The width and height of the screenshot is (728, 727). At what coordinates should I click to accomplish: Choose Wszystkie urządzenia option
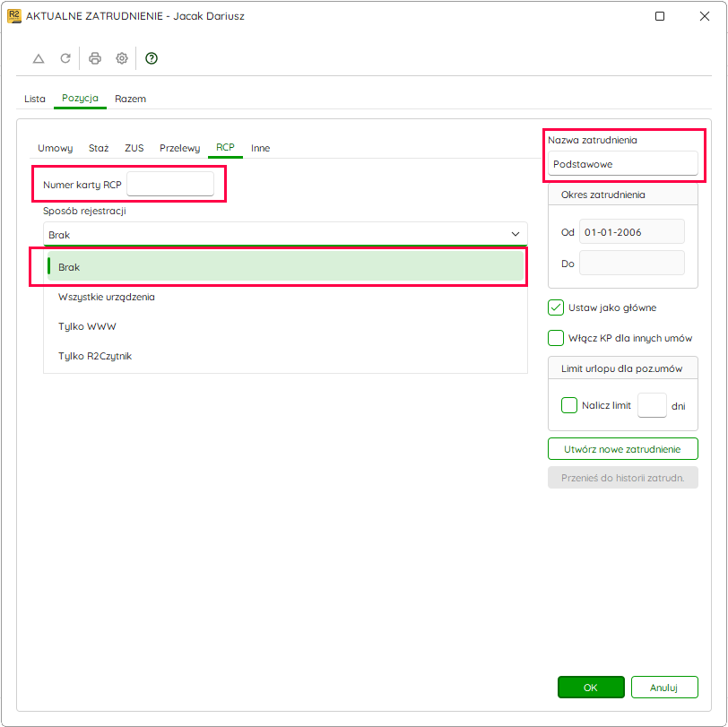(285, 297)
